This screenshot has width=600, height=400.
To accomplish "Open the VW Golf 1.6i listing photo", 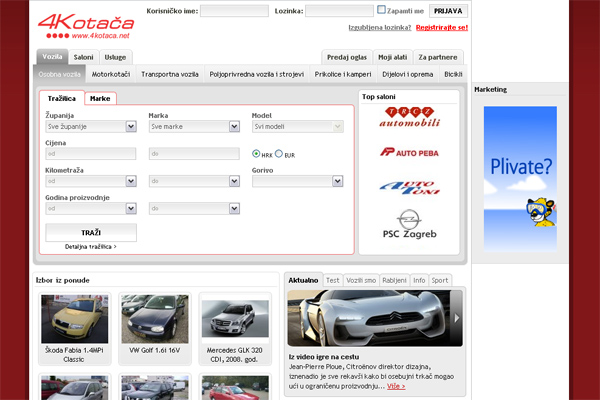I will [x=154, y=320].
